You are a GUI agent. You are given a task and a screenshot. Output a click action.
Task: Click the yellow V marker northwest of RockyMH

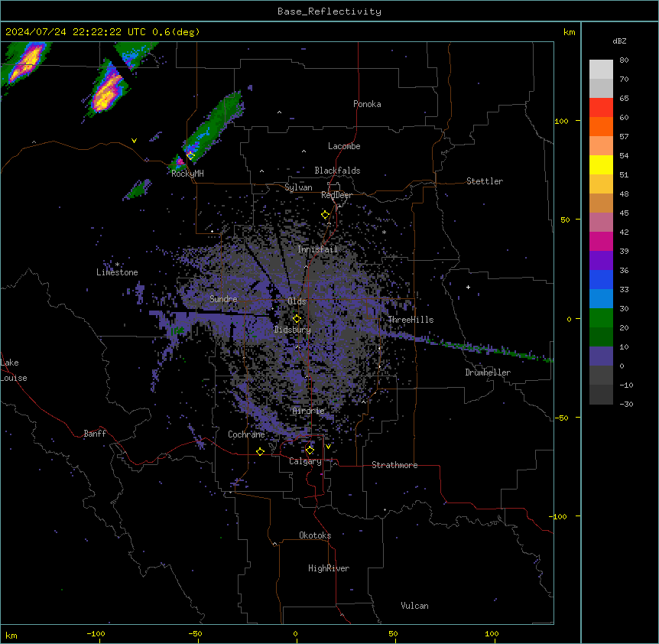pyautogui.click(x=134, y=141)
